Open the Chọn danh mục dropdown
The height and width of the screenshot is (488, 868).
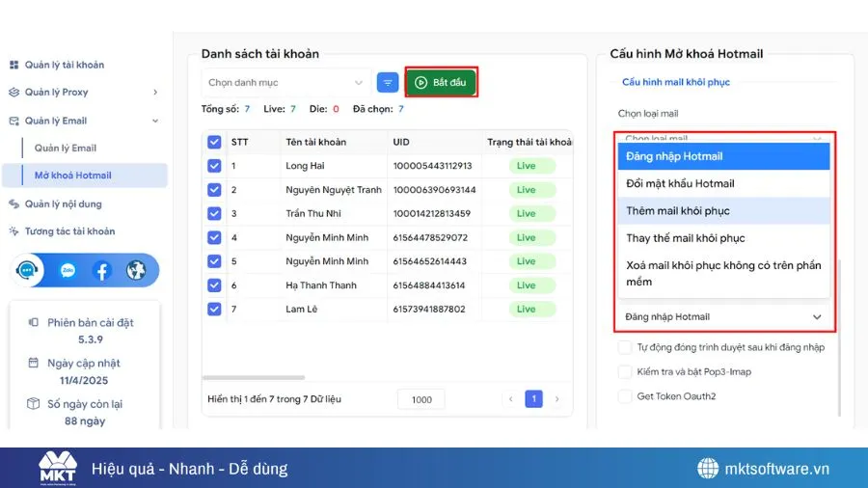[285, 82]
